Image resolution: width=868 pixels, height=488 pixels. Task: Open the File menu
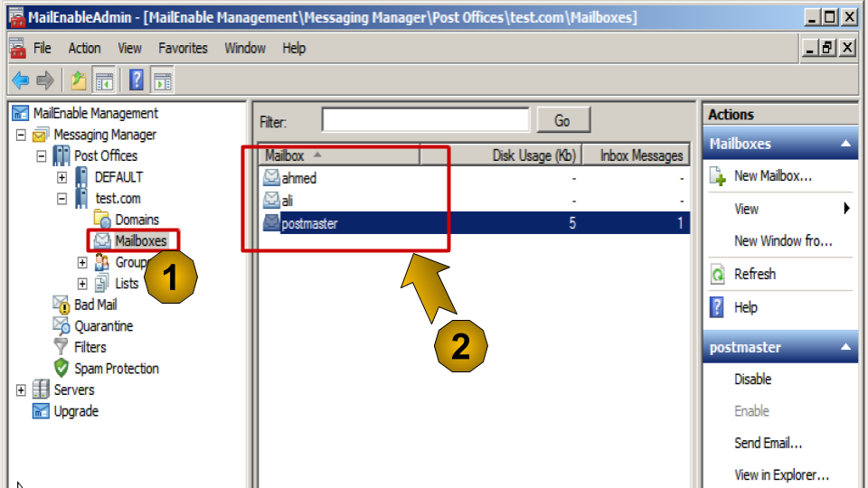(42, 48)
